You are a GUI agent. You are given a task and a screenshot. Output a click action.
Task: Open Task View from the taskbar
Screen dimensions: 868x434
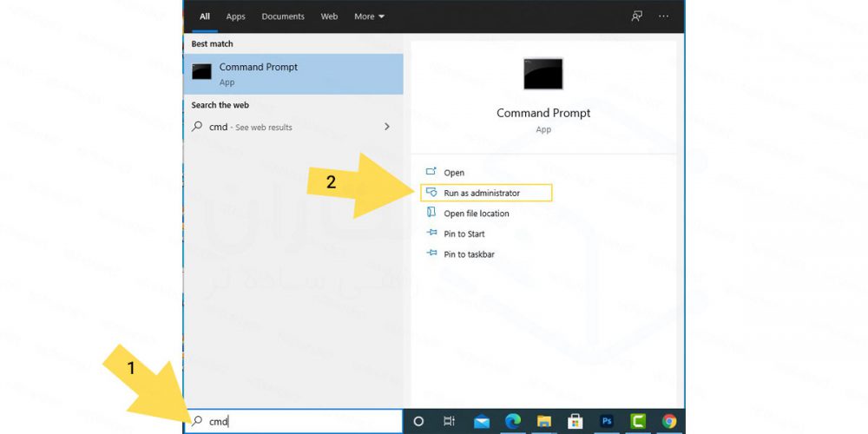click(449, 421)
